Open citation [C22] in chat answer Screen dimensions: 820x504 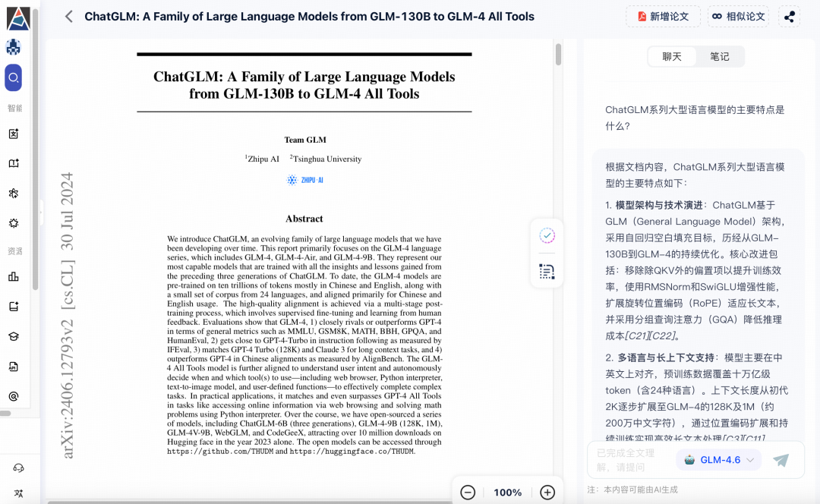663,335
